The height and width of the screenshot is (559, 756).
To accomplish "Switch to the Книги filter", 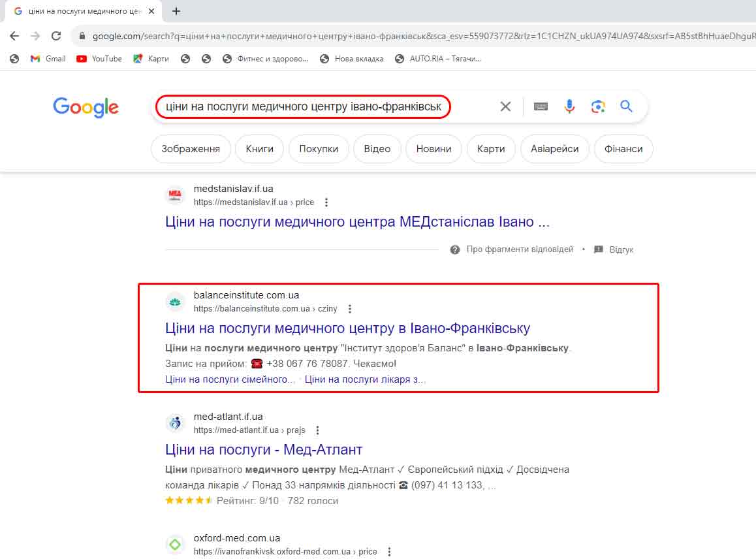I will pyautogui.click(x=259, y=149).
